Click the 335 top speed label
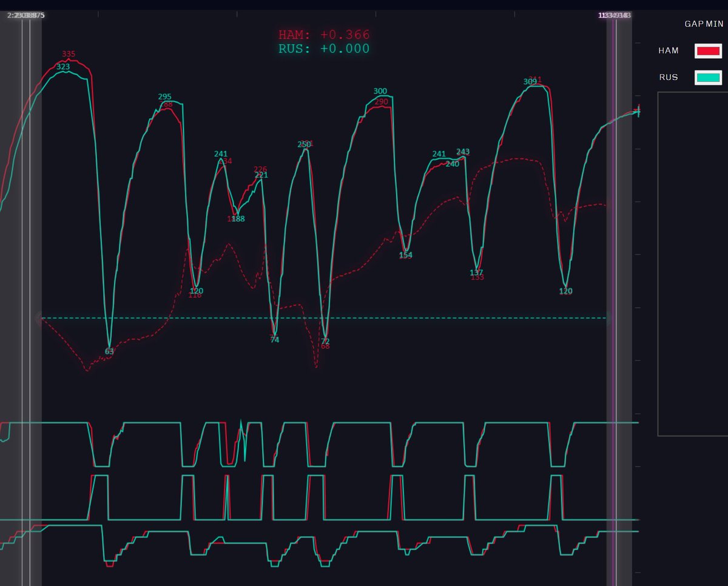 (x=69, y=54)
